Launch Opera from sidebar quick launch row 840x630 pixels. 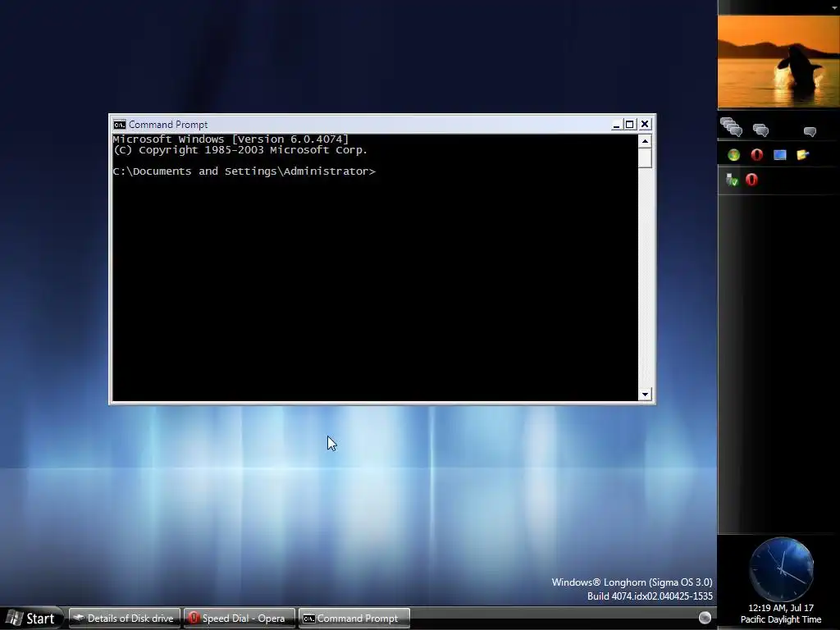(756, 155)
